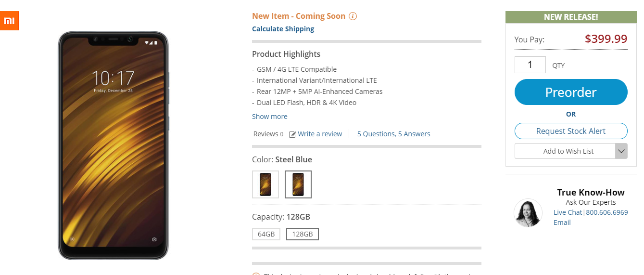This screenshot has width=644, height=275.
Task: Select the first color swatch thumbnail
Action: (x=265, y=184)
